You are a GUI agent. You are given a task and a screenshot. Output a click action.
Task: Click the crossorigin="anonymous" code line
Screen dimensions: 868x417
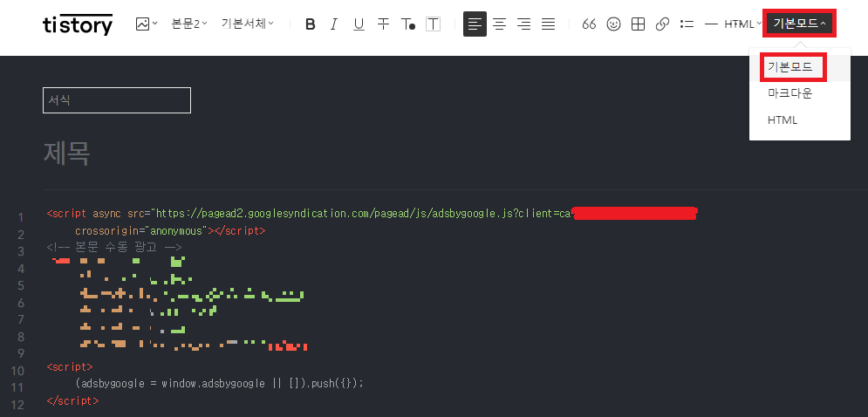[170, 230]
